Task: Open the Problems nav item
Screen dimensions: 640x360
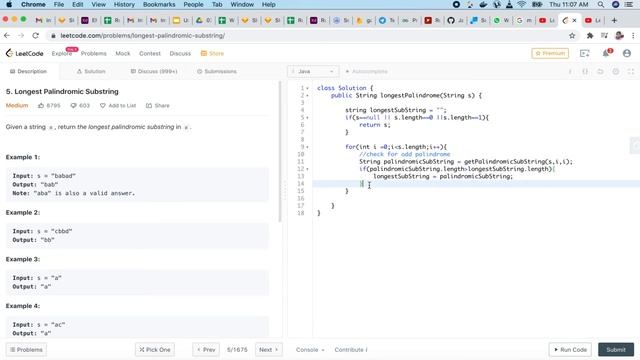Action: click(93, 53)
